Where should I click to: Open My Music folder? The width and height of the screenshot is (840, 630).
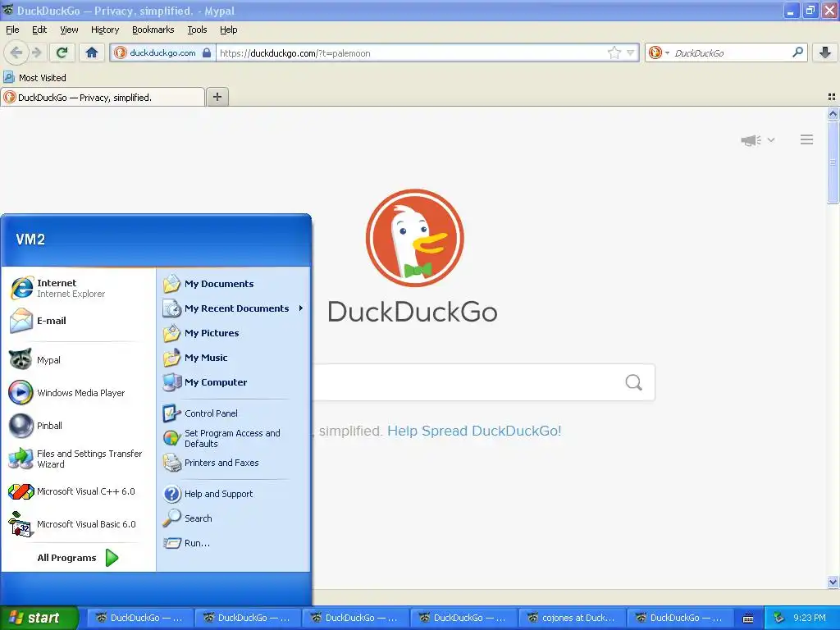coord(233,358)
